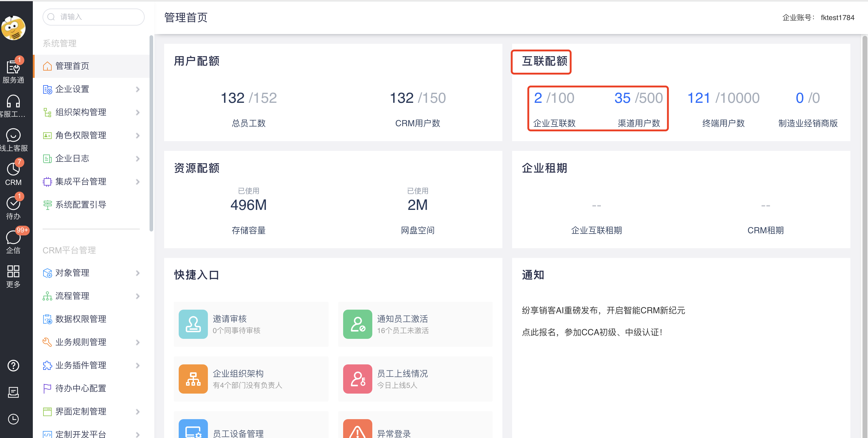Click the 异常登录 warning icon

click(357, 429)
